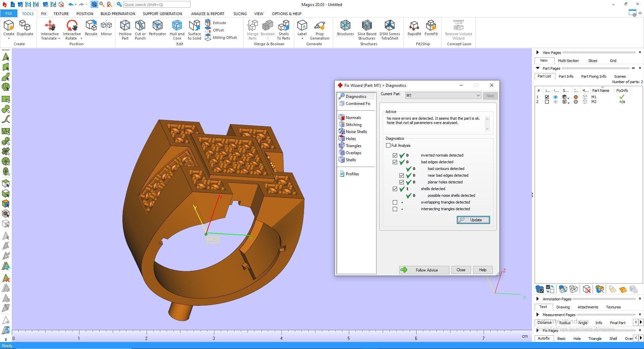Screen dimensions: 644x349
Task: Toggle visibility eye for part M1
Action: [x=555, y=97]
